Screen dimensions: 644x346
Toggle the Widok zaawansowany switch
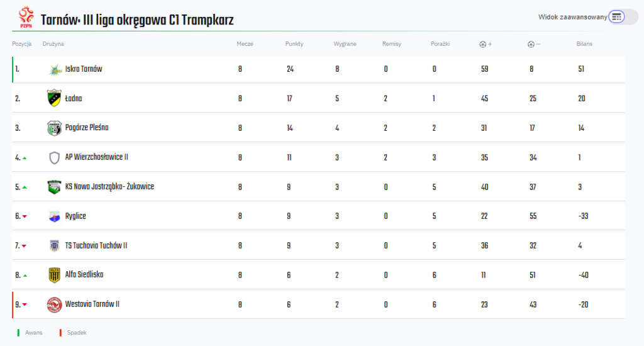[x=623, y=17]
